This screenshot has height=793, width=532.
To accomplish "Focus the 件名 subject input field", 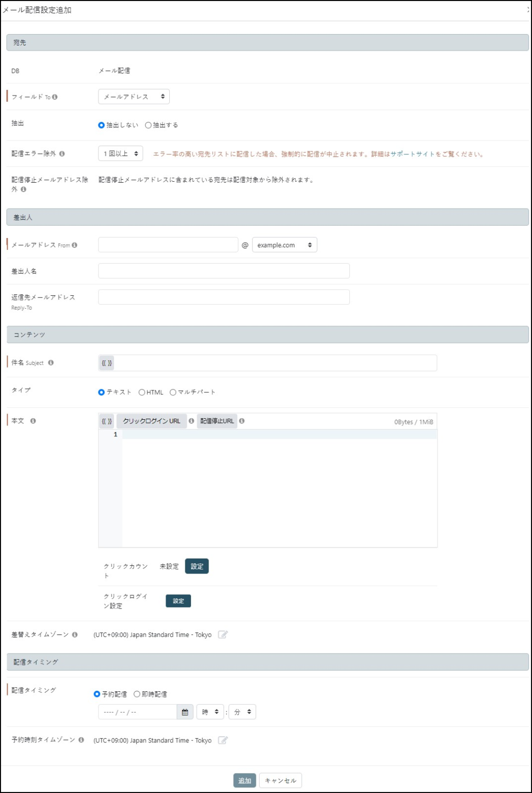I will tap(276, 363).
